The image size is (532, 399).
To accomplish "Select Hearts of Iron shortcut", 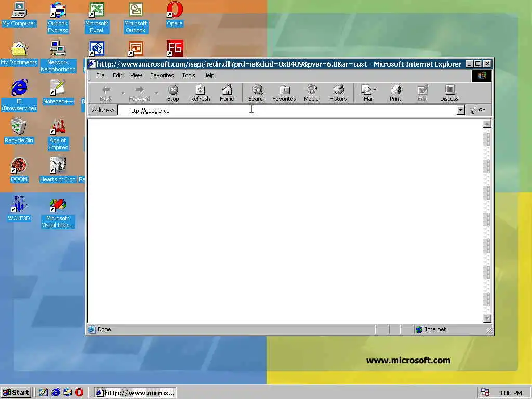I will [x=58, y=170].
